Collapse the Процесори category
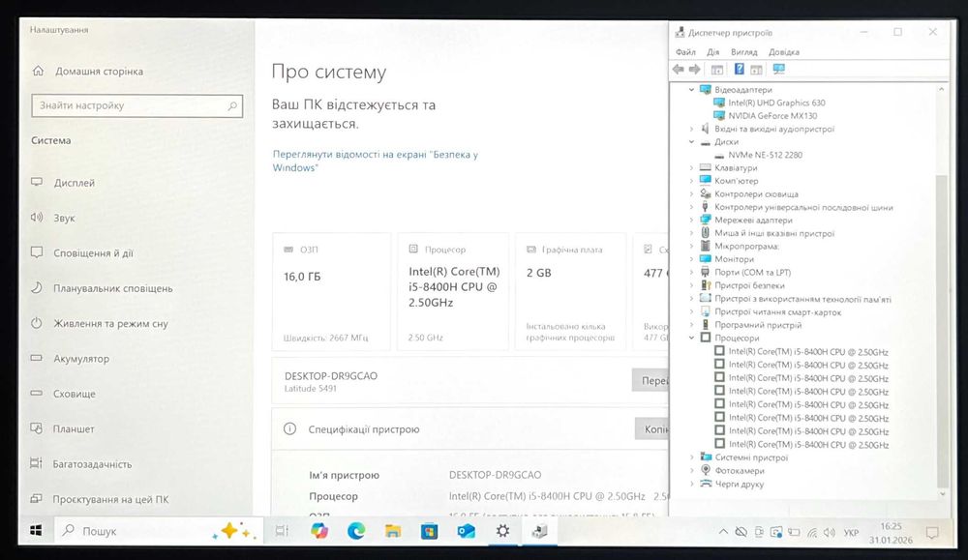The width and height of the screenshot is (968, 560). click(x=691, y=338)
